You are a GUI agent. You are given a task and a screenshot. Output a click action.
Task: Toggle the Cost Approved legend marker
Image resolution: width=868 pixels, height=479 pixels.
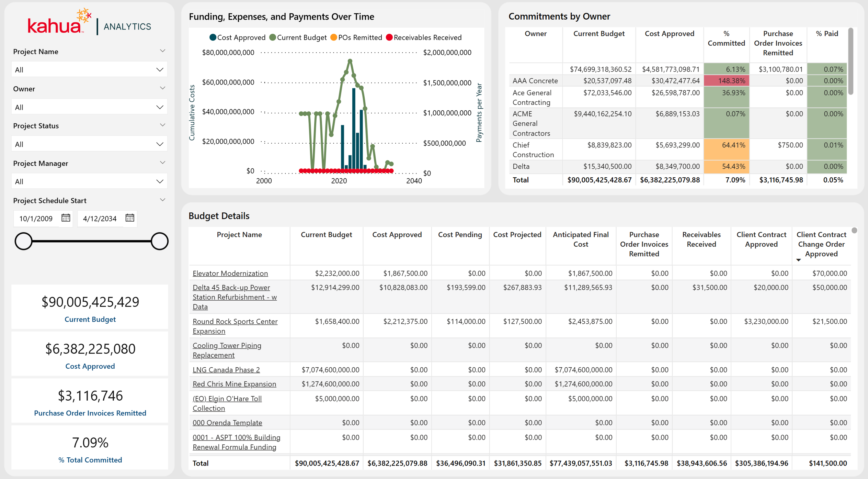[x=213, y=37]
